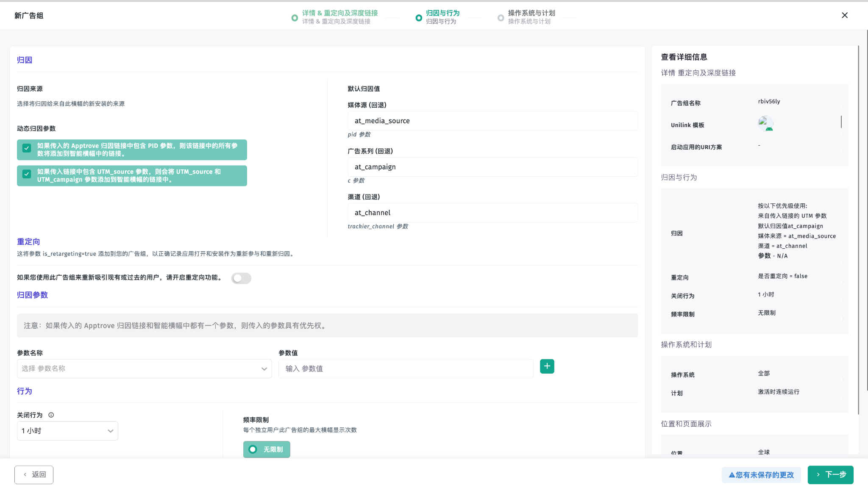
Task: Click the green plus add-parameter icon
Action: point(547,366)
